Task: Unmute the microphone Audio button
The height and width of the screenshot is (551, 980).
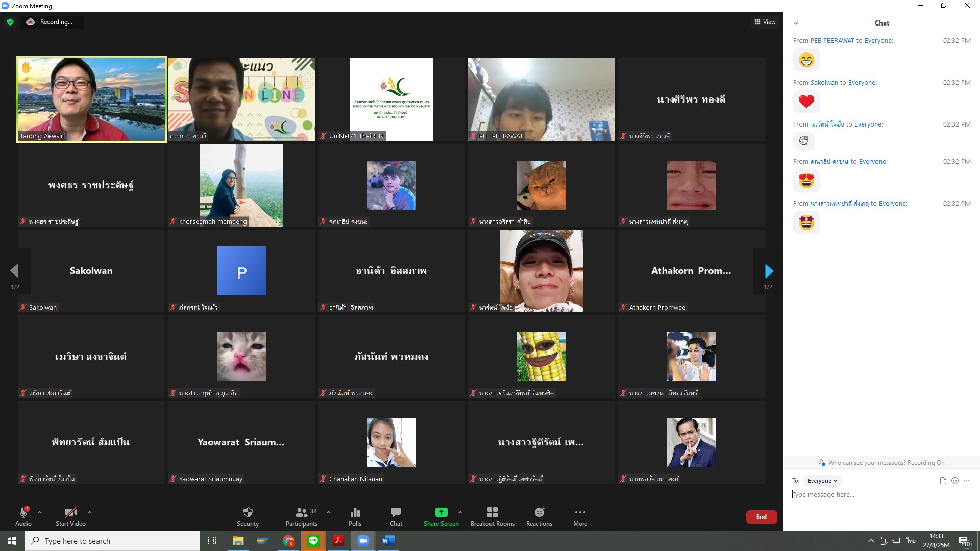Action: click(23, 513)
